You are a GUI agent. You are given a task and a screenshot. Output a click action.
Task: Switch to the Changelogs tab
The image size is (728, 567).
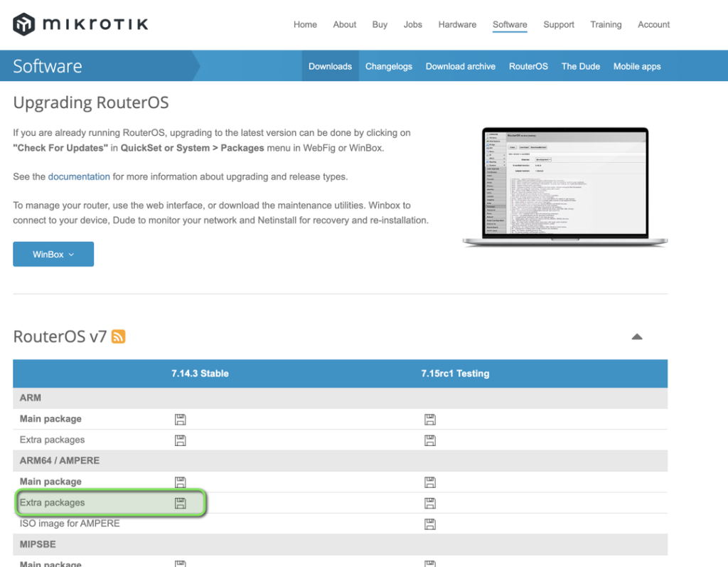point(388,65)
